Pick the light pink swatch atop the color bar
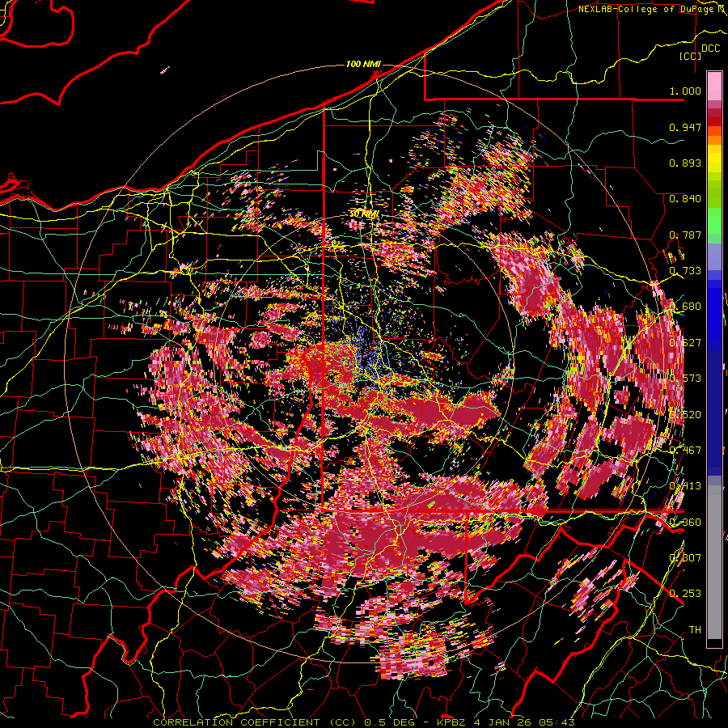 714,86
